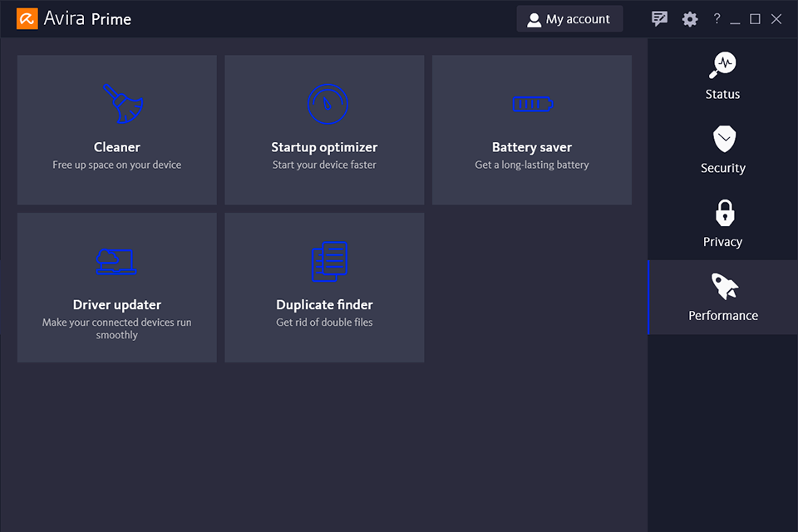Open the My account button
Viewport: 798px width, 532px height.
569,19
